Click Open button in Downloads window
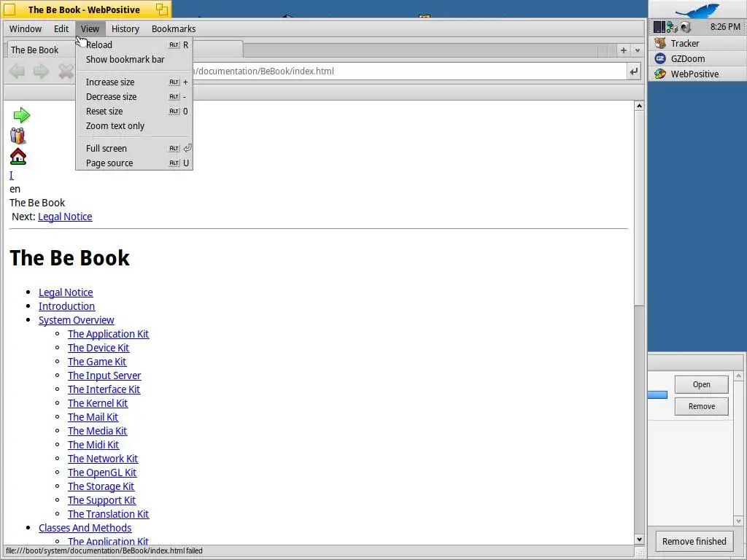Viewport: 747px width, 560px height. (701, 384)
